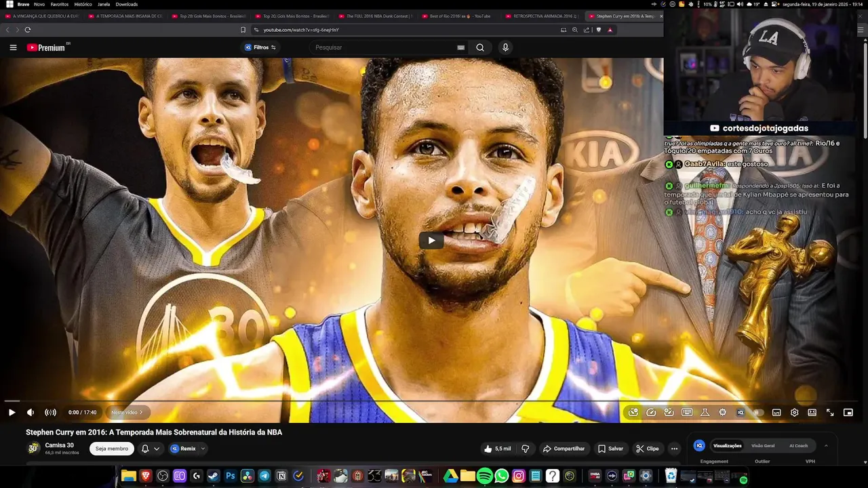Open the player settings gear
The height and width of the screenshot is (488, 868).
(x=794, y=412)
